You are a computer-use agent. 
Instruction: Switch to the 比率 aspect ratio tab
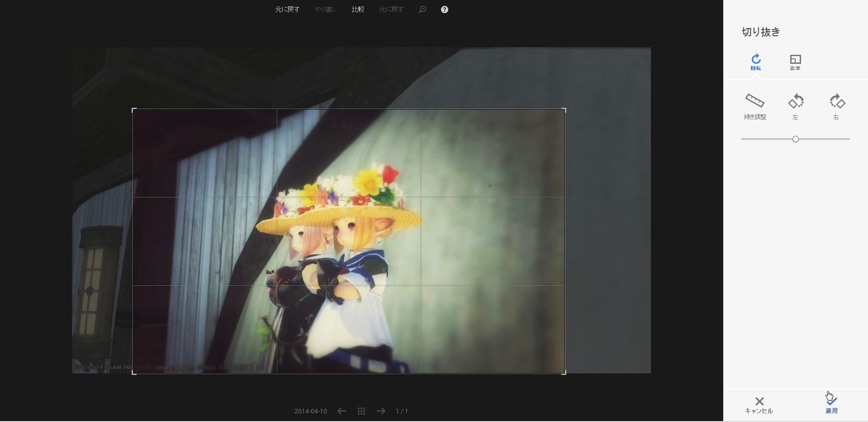point(795,62)
